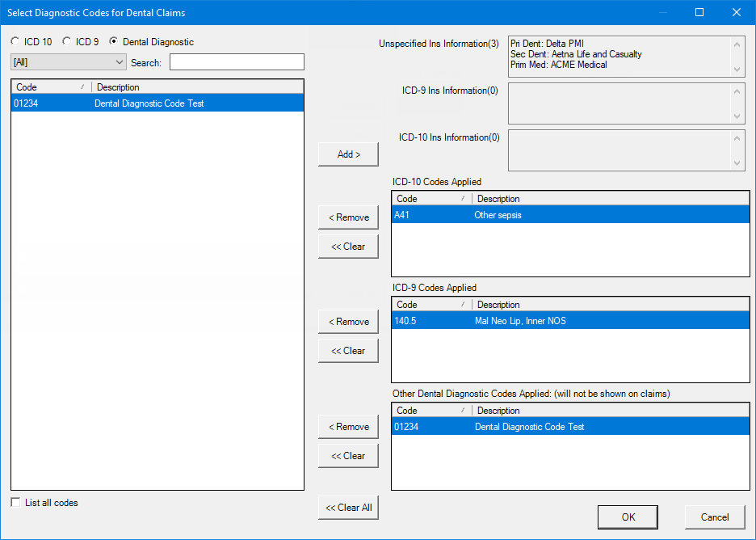
Task: Cancel the diagnostic codes dialog
Action: tap(714, 517)
